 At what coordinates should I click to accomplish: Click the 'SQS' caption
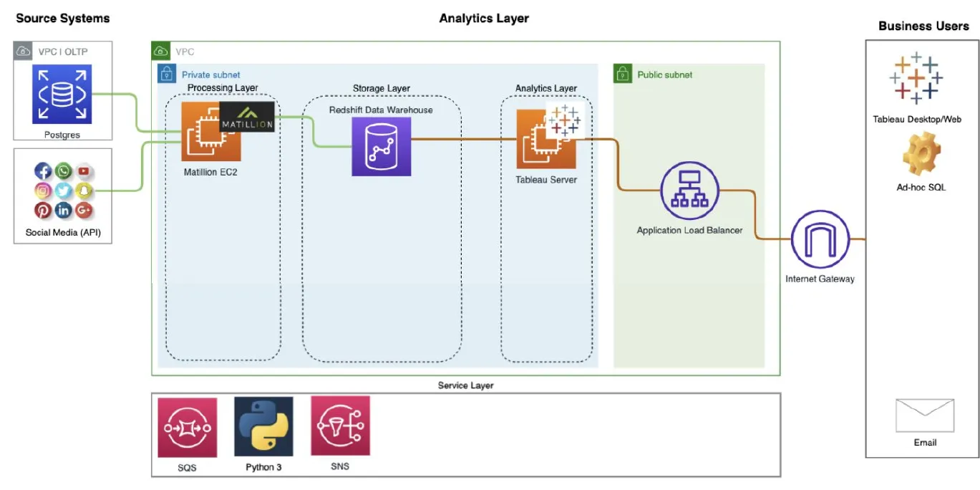tap(187, 468)
